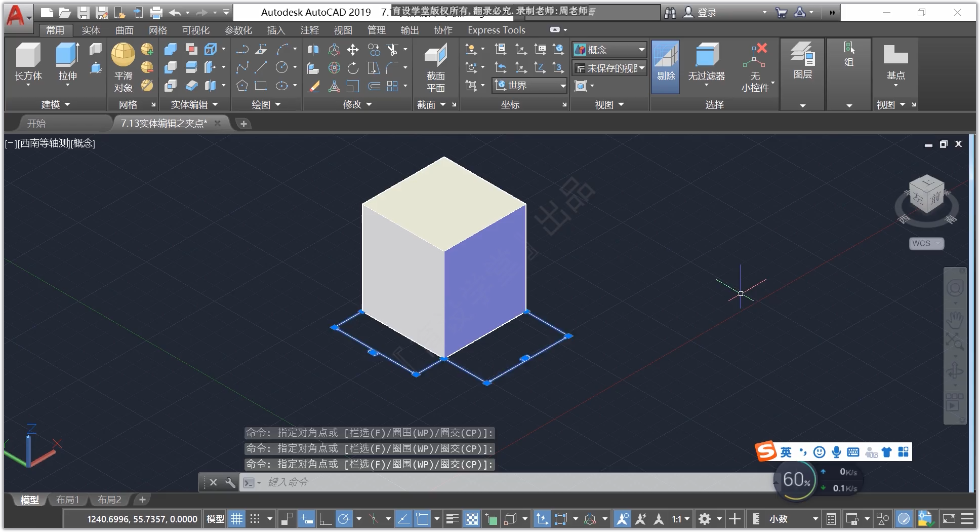The width and height of the screenshot is (980, 532).
Task: Open the WCS dropdown under ViewCube
Action: (926, 243)
